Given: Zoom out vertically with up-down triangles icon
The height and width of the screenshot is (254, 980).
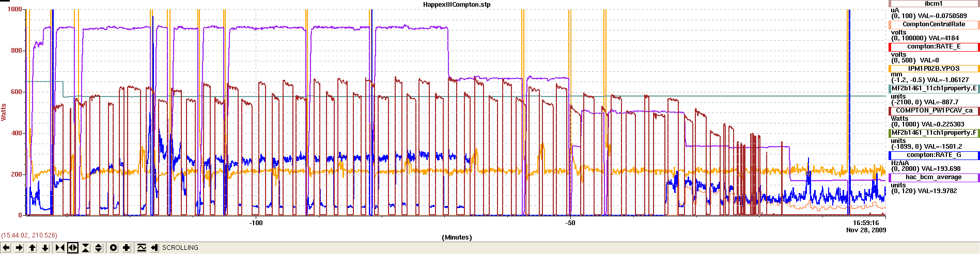Looking at the screenshot, I should (x=99, y=248).
